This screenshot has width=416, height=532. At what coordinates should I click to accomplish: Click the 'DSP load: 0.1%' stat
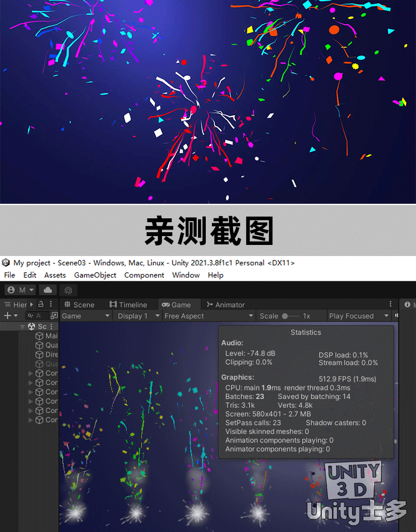pos(343,355)
